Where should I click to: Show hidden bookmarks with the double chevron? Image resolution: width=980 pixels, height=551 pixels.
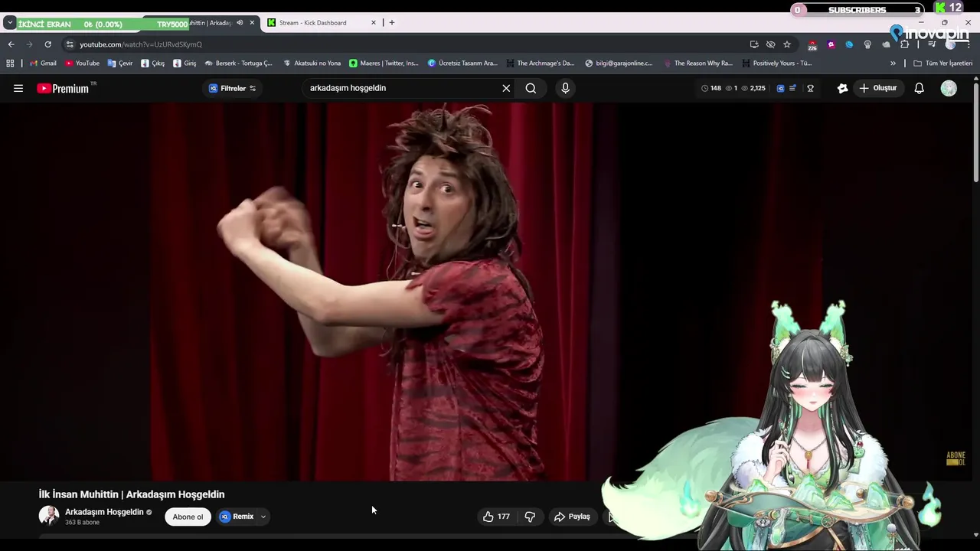pyautogui.click(x=893, y=64)
